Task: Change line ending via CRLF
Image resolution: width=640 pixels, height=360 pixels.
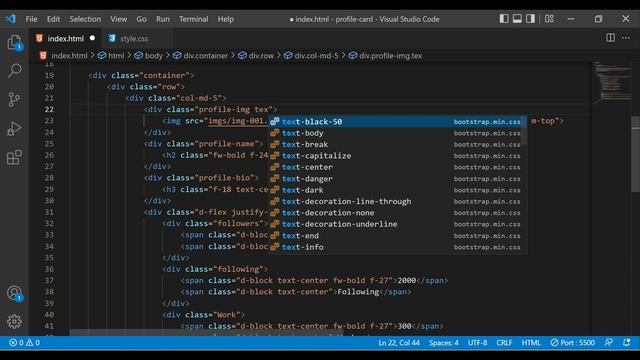Action: (x=504, y=342)
